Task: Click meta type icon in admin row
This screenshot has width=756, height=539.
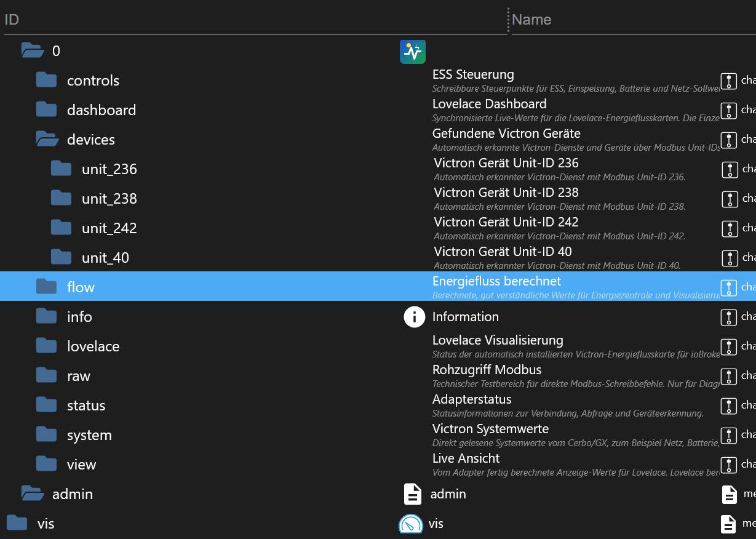Action: [729, 494]
